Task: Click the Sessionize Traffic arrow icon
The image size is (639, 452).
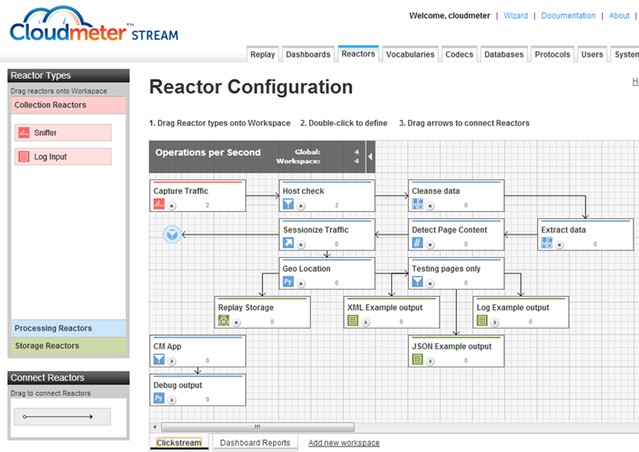Action: coord(288,243)
